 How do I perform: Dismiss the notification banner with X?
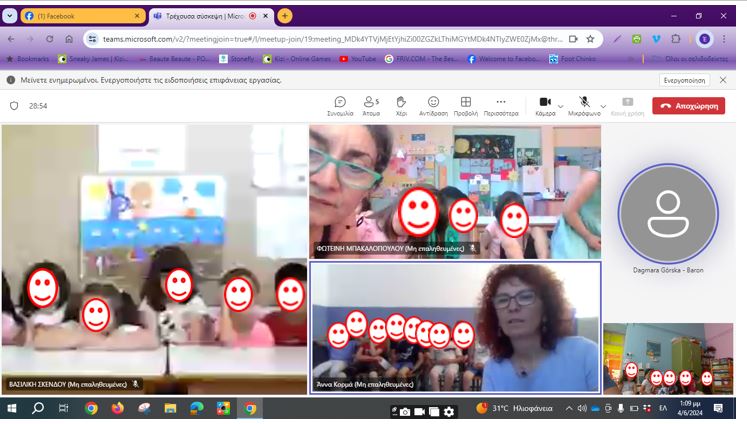pos(723,80)
